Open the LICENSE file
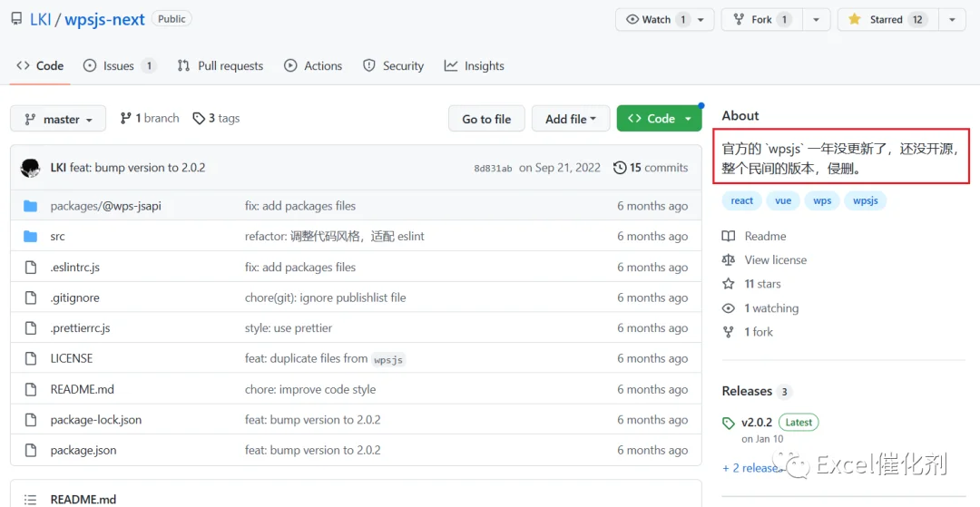 point(72,358)
